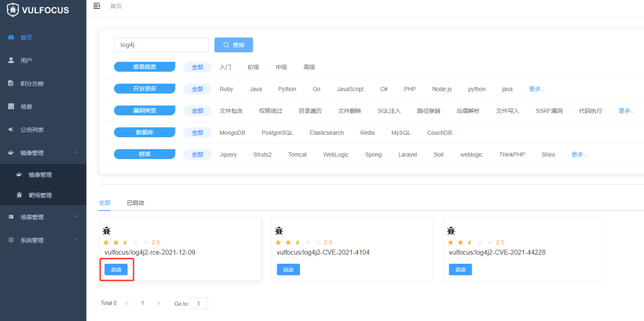Filter language by PHP
Screen dimensions: 644x321
[x=410, y=89]
